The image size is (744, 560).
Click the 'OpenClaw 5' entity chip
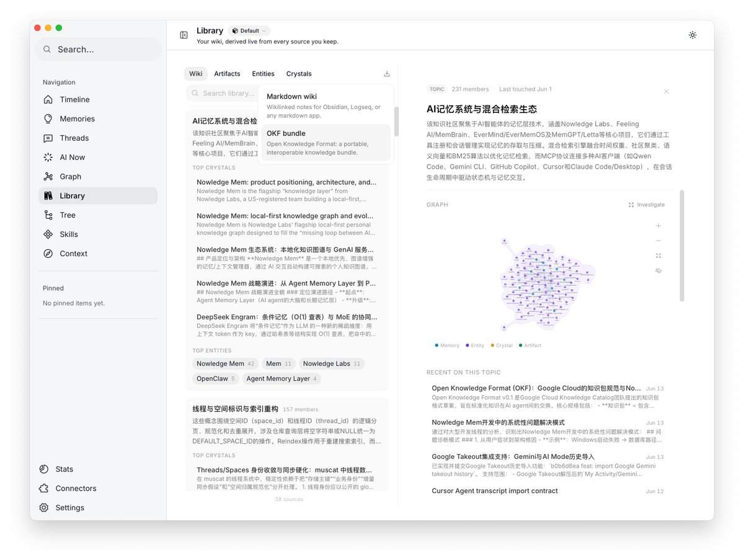[216, 378]
